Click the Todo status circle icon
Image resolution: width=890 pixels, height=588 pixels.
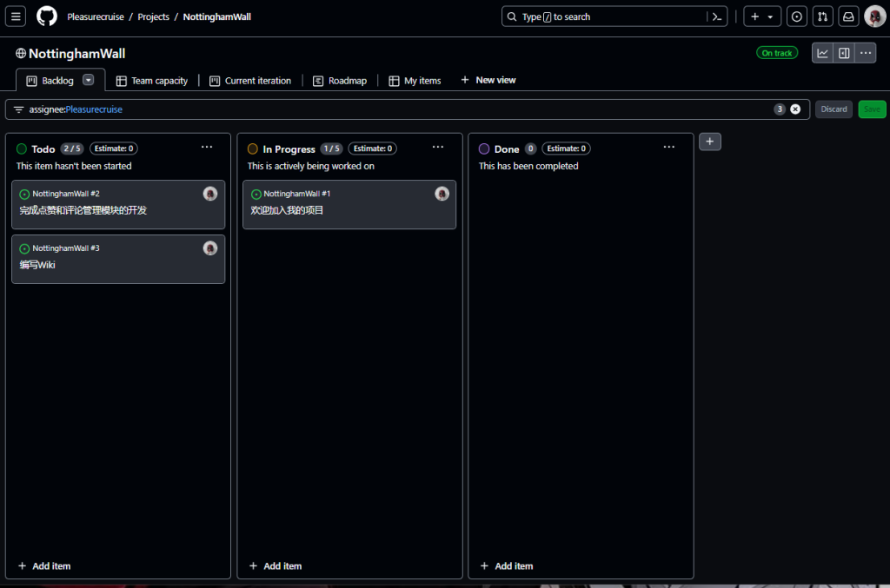coord(22,149)
